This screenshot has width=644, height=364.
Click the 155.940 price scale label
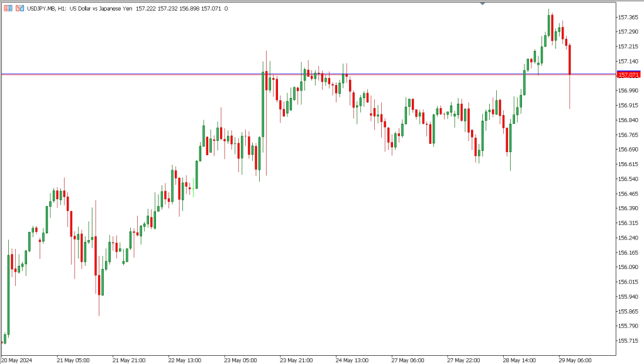pos(628,296)
